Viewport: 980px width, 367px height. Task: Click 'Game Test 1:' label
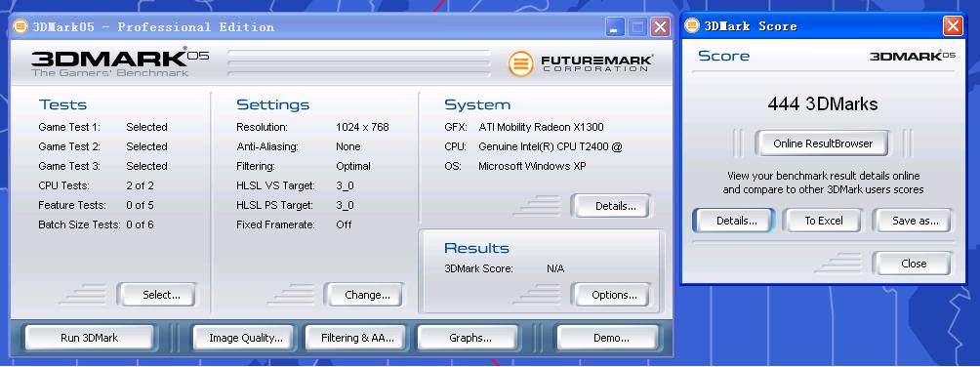(68, 127)
